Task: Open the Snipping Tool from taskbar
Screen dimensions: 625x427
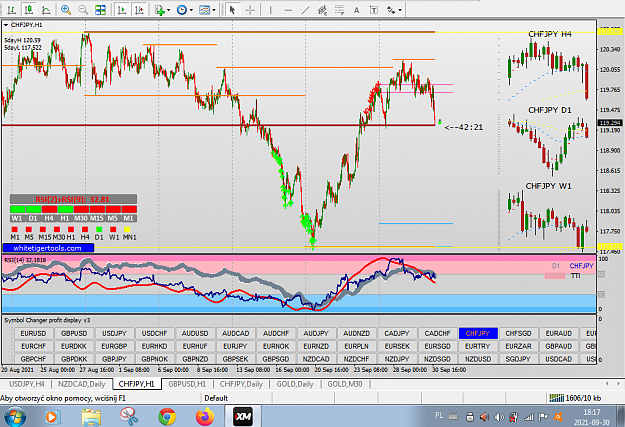Action: pyautogui.click(x=129, y=417)
